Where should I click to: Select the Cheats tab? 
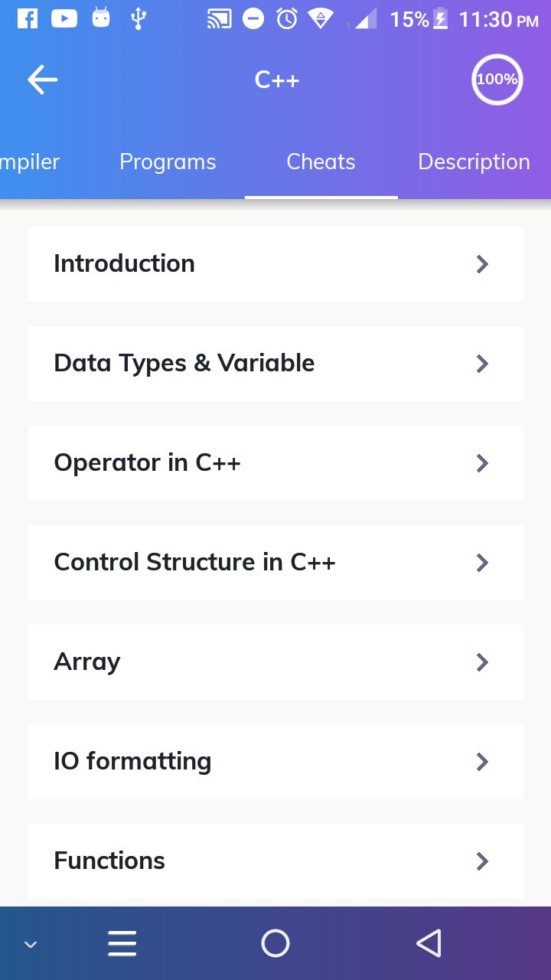point(321,162)
